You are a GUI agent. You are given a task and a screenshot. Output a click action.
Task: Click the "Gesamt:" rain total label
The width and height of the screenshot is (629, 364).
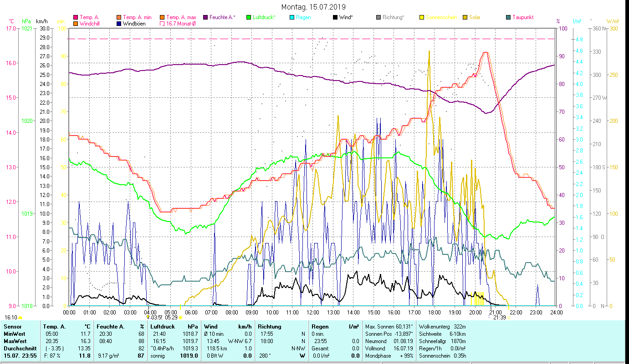(321, 348)
